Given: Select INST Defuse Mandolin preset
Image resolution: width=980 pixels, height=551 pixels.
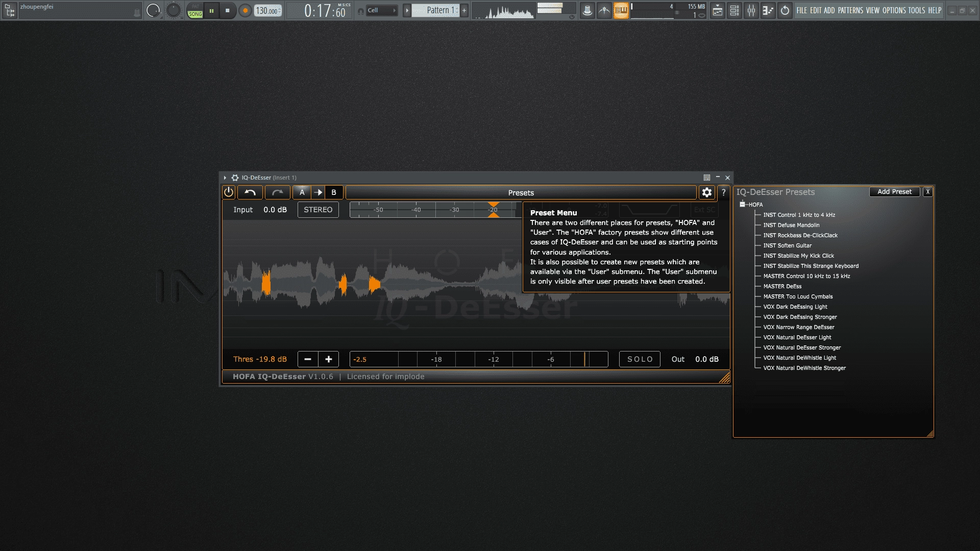Looking at the screenshot, I should [x=791, y=225].
